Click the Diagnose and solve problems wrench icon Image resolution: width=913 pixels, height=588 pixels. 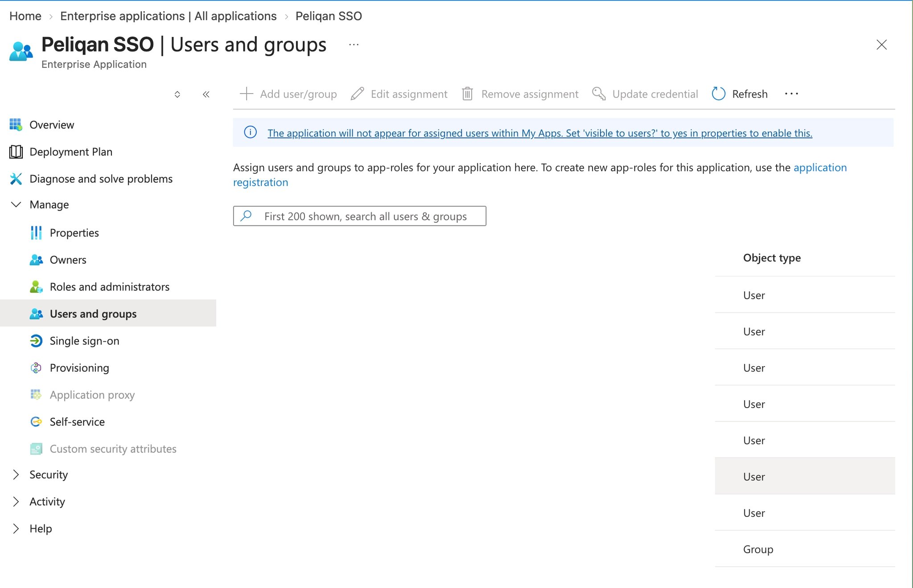tap(16, 179)
